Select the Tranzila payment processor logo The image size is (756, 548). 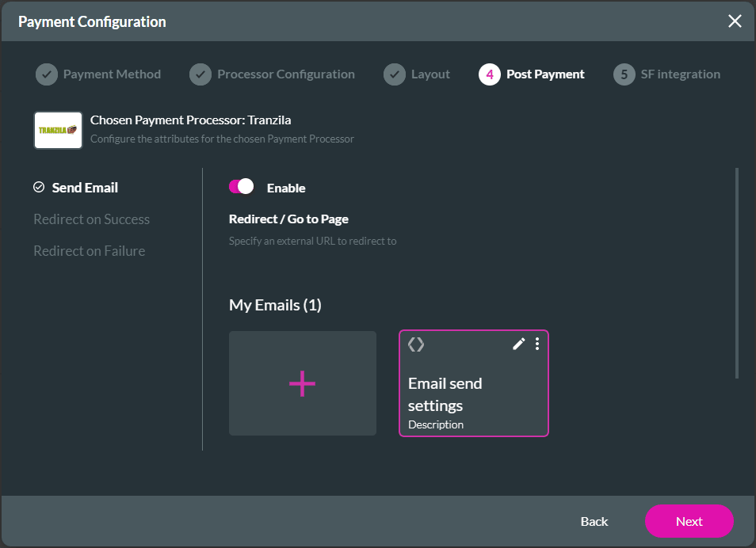point(57,129)
